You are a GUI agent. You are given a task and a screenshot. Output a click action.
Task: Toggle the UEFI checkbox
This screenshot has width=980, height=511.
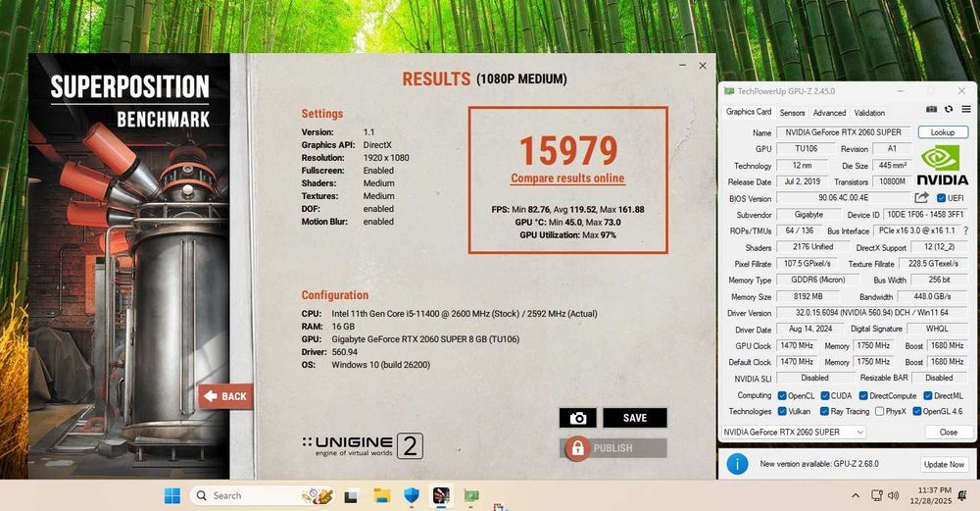click(x=941, y=198)
